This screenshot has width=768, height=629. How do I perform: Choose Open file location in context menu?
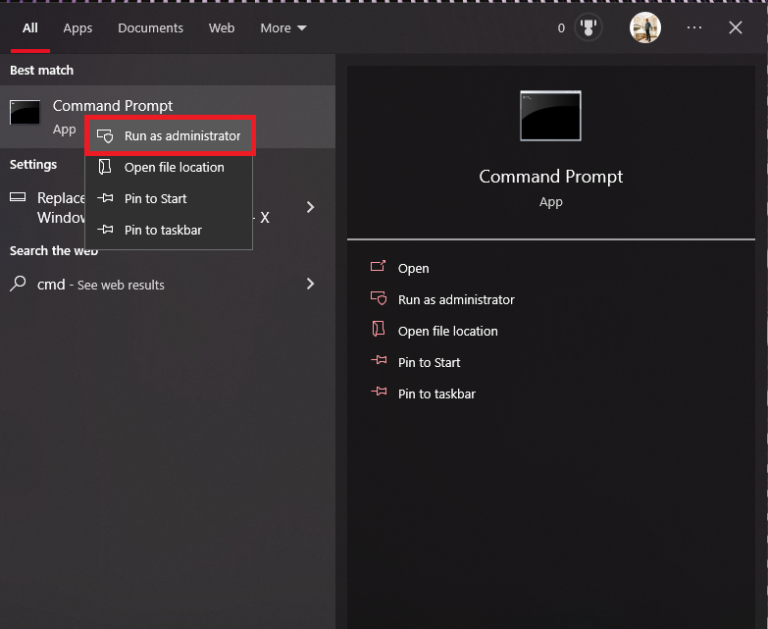coord(174,167)
